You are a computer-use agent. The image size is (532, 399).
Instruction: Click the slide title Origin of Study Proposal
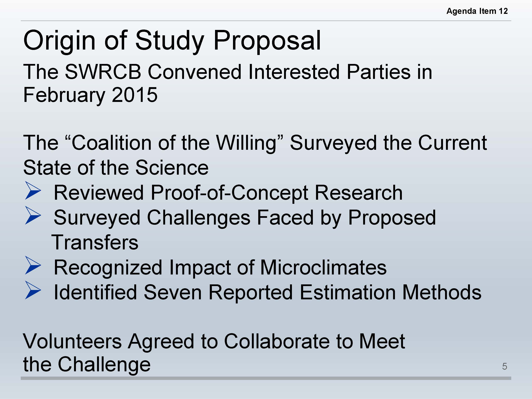point(172,41)
